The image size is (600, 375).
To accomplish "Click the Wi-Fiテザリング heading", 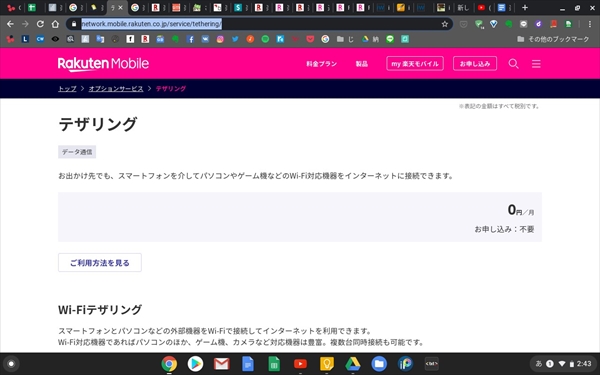I will coord(100,310).
